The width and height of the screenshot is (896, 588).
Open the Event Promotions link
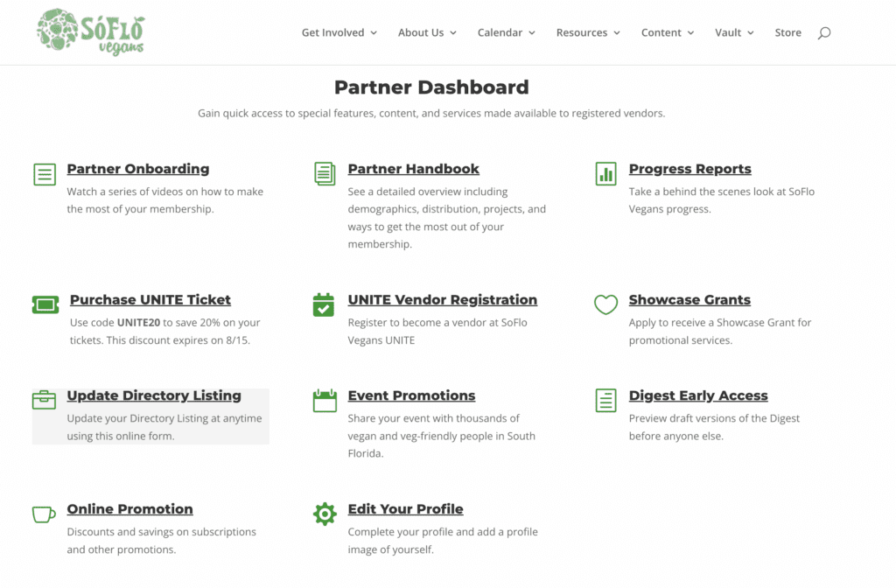tap(411, 395)
